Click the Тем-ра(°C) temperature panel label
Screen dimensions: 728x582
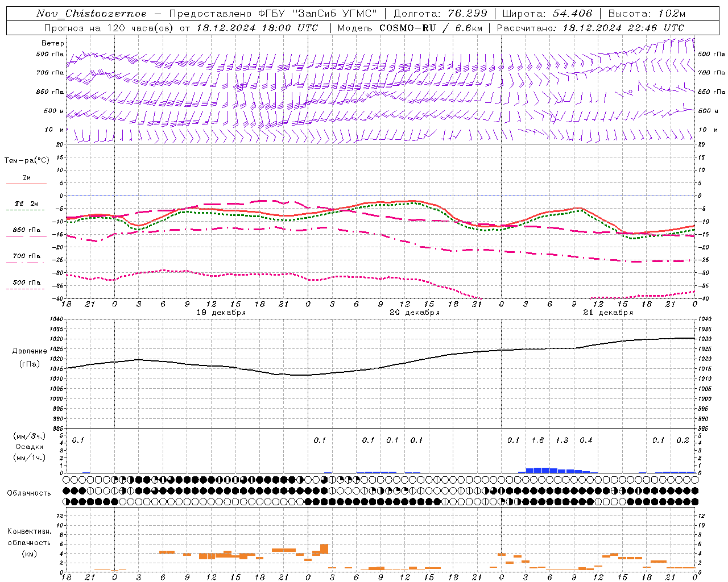(27, 161)
